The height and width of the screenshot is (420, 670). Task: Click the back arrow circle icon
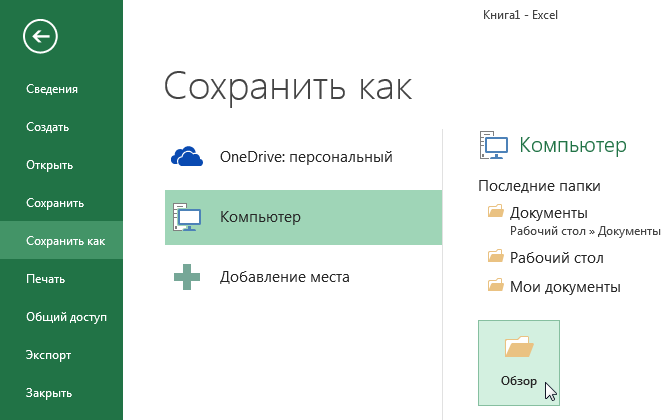point(40,37)
